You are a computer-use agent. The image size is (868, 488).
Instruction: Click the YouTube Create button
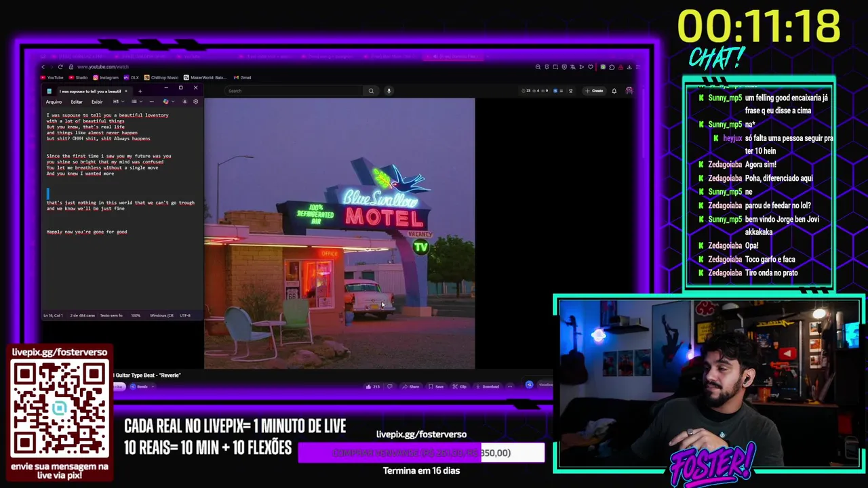point(596,91)
